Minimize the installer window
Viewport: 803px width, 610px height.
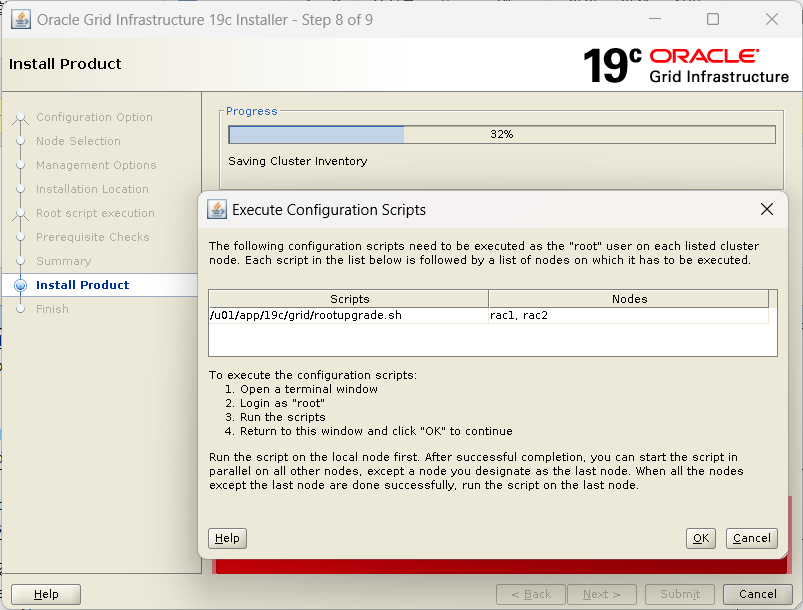pos(655,19)
